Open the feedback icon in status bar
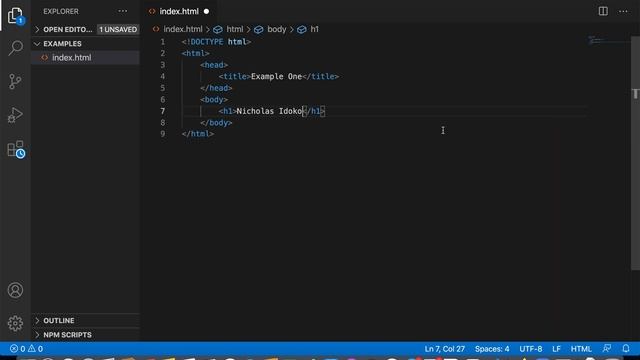This screenshot has height=360, width=640. (x=607, y=349)
